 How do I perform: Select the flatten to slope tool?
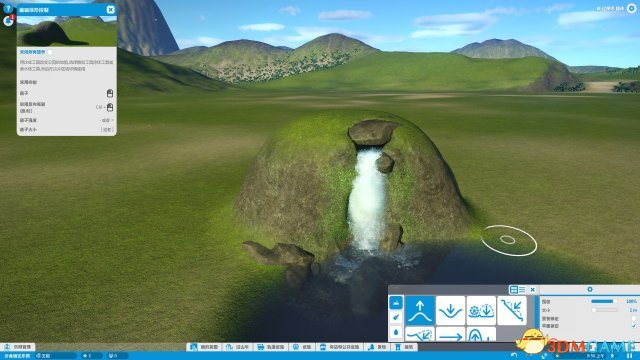tap(511, 311)
